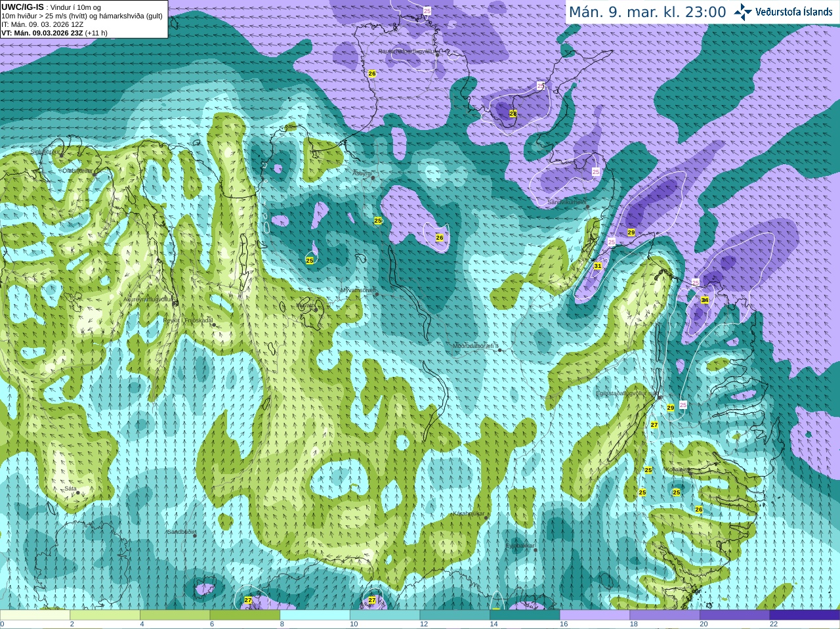Click the Veðurstofa Íslands name text
The image size is (840, 629).
click(794, 12)
